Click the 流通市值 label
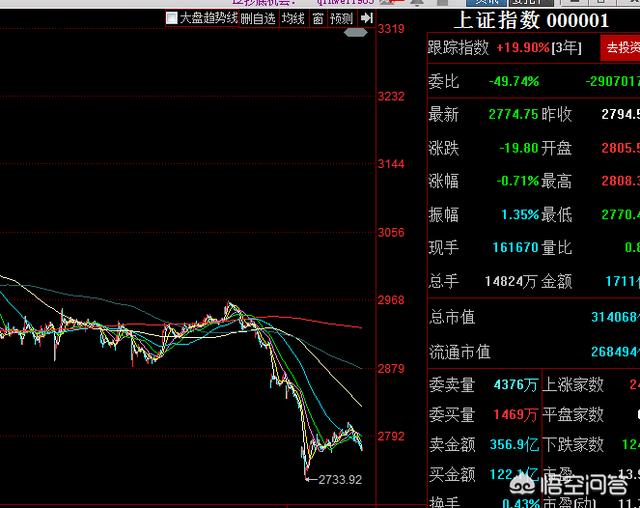The image size is (640, 508). (460, 352)
